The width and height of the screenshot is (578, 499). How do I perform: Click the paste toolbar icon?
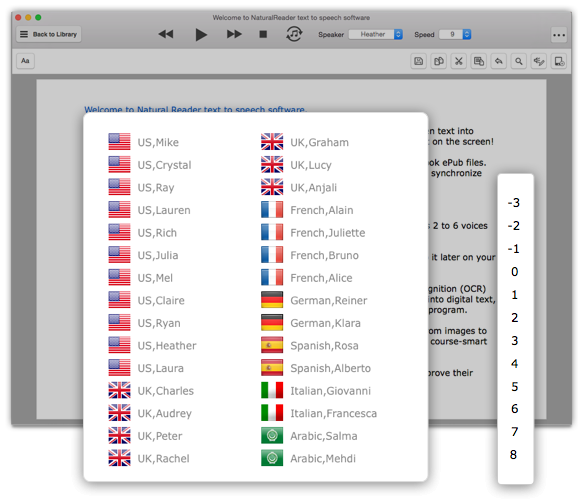[x=479, y=61]
